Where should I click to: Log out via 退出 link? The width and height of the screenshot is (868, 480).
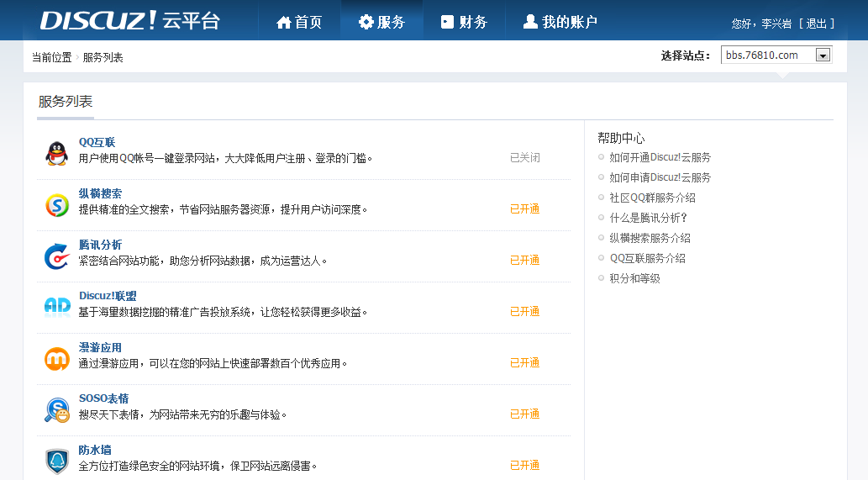pyautogui.click(x=816, y=24)
